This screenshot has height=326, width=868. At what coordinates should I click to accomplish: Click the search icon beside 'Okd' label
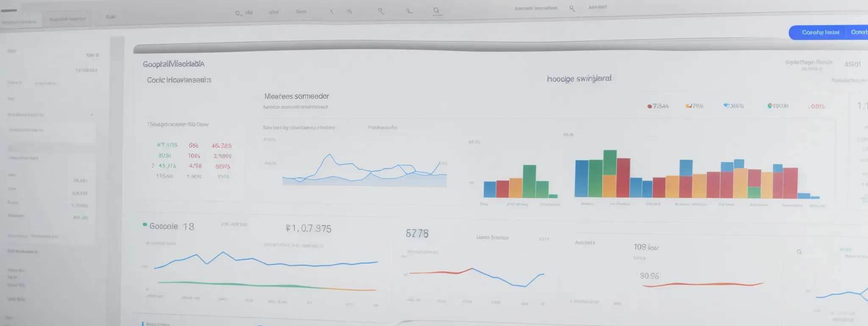pos(238,13)
